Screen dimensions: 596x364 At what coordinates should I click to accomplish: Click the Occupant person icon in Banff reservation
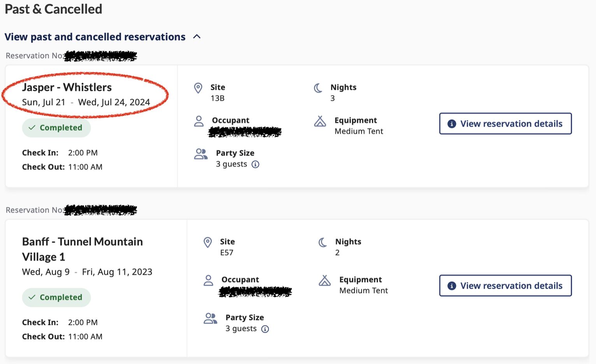click(209, 280)
